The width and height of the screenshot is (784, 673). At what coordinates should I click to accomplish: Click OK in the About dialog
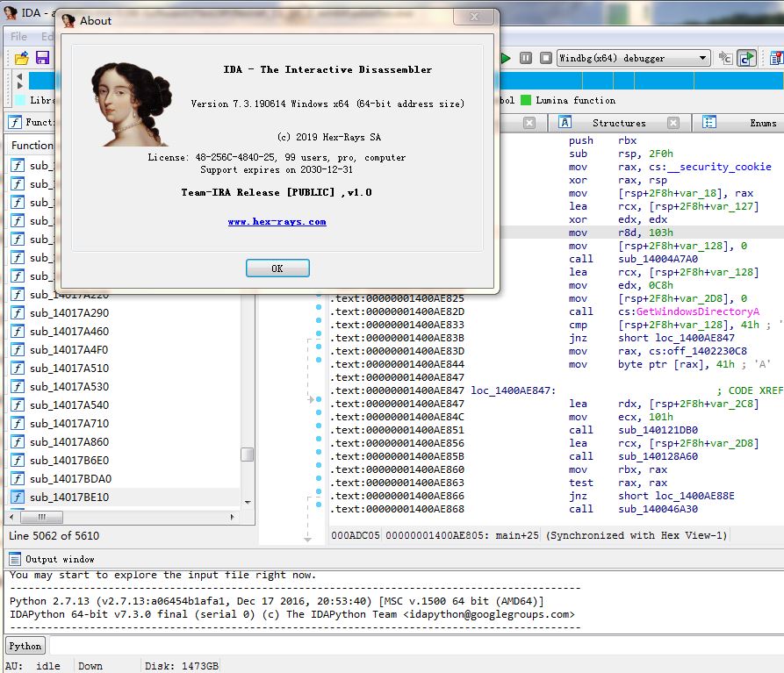(x=277, y=268)
